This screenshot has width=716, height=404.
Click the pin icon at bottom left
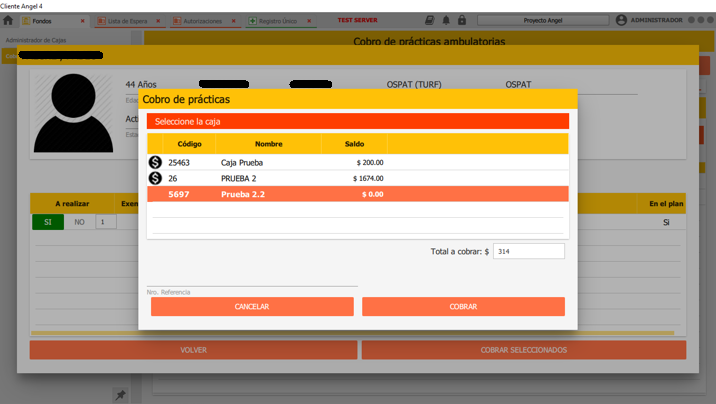(x=120, y=396)
